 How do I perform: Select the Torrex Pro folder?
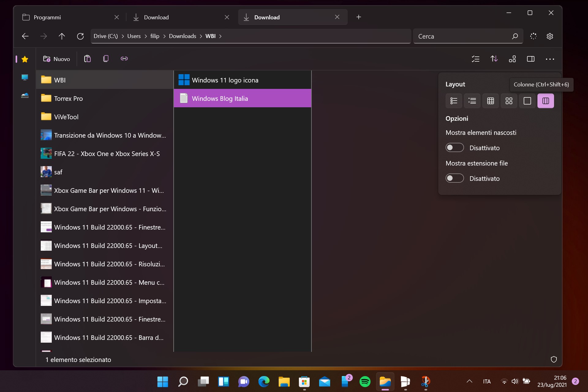point(105,98)
